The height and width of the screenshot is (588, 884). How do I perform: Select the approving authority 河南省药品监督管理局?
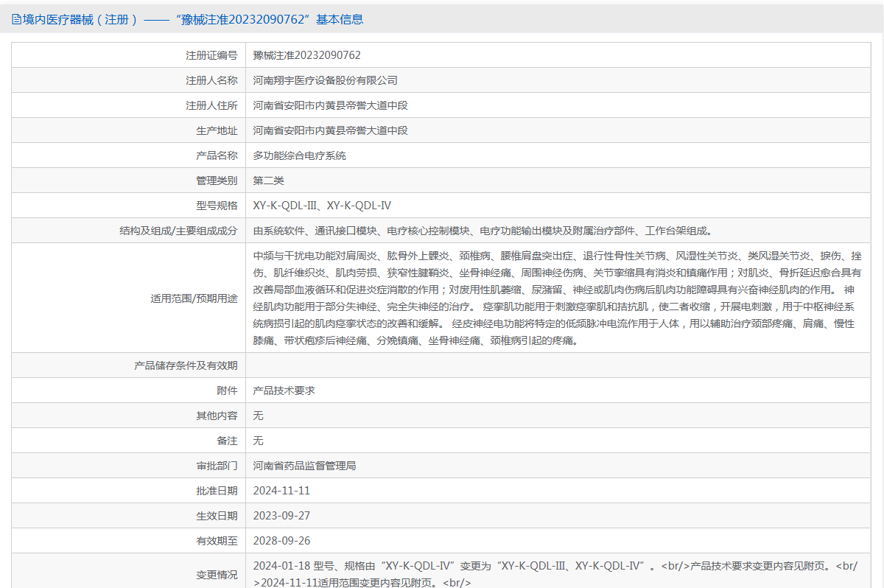click(304, 466)
